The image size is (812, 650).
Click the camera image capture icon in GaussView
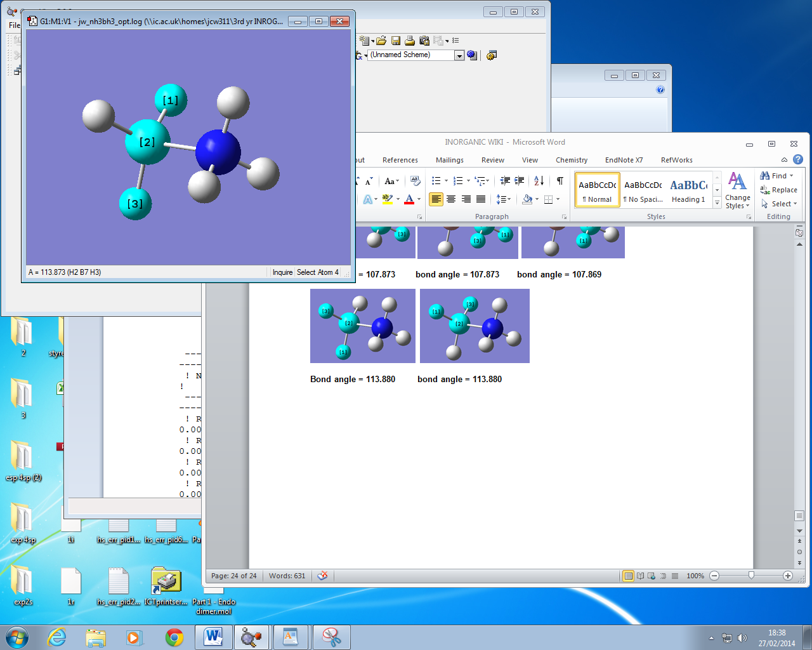pyautogui.click(x=424, y=41)
